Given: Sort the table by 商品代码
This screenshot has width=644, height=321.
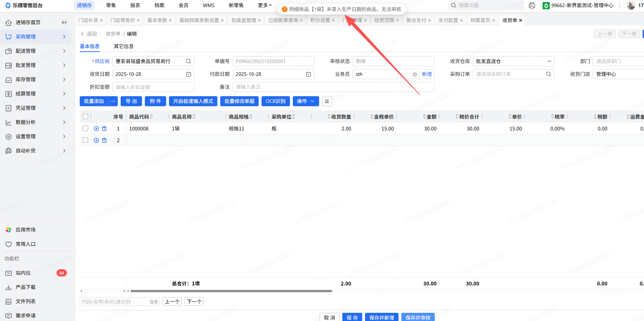Looking at the screenshot, I should point(151,117).
